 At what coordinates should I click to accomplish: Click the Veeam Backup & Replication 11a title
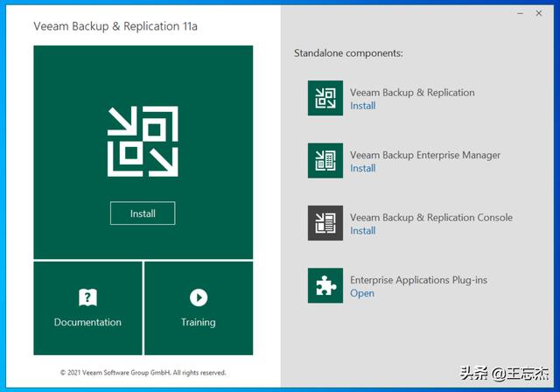point(115,26)
